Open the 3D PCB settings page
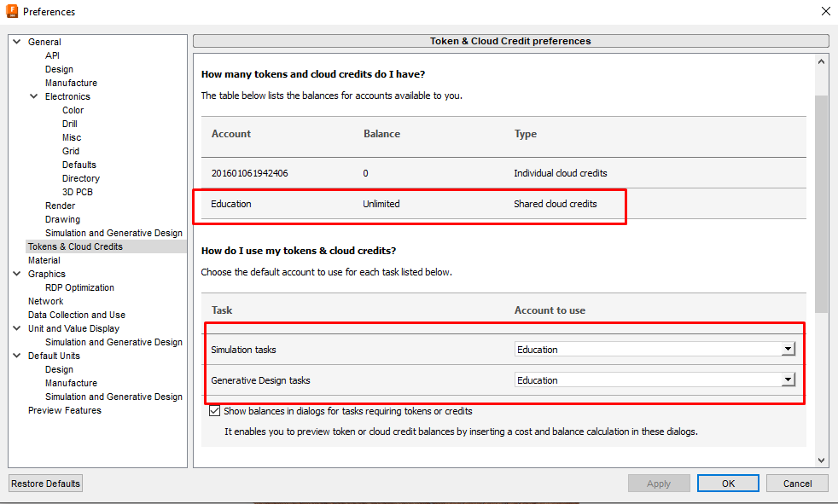This screenshot has height=504, width=838. [x=77, y=191]
